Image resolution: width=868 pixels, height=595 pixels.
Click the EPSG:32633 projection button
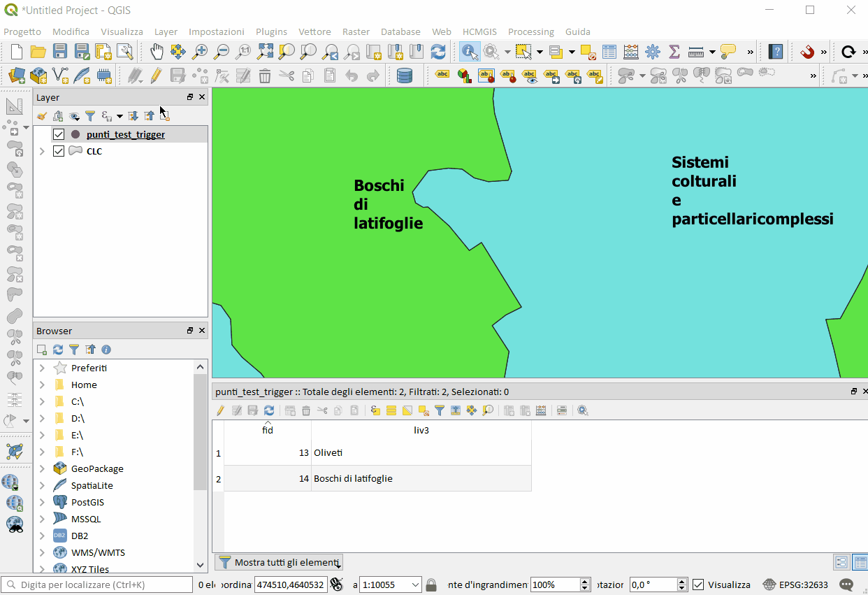coord(795,585)
